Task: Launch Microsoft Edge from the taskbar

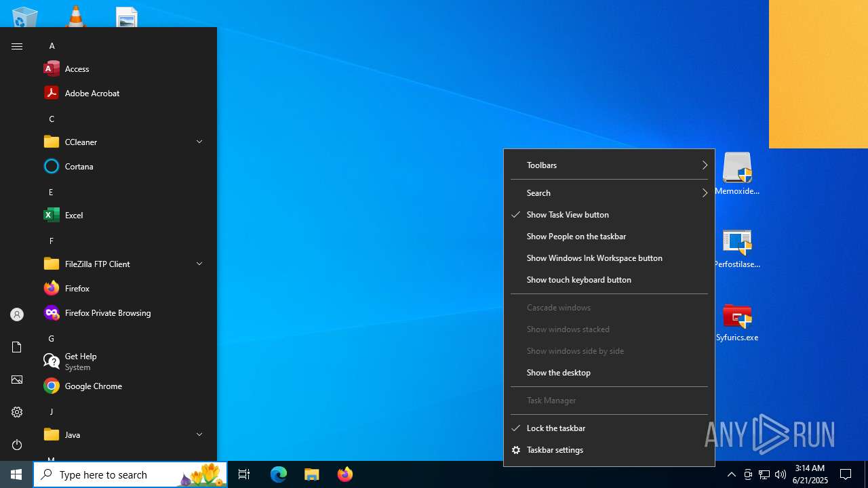Action: (279, 474)
